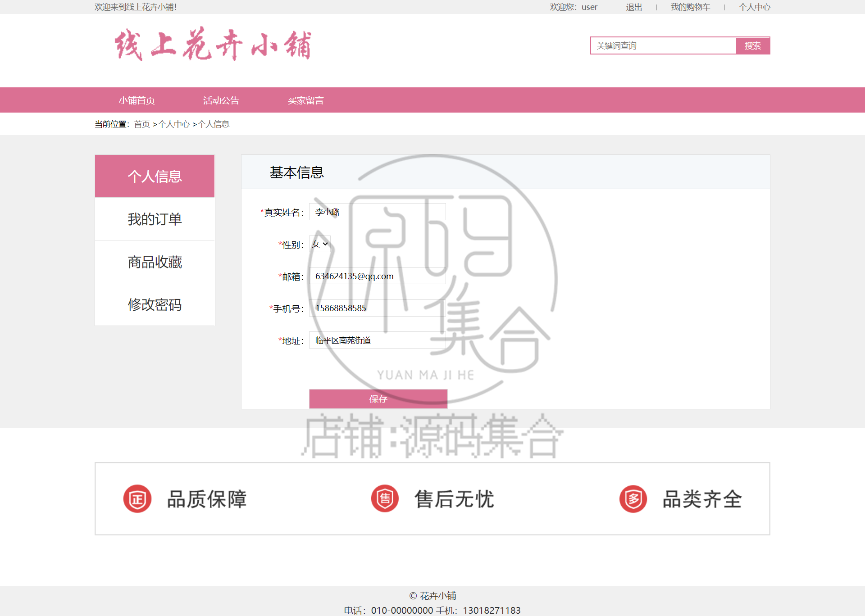Viewport: 865px width, 616px height.
Task: Click the 售后无忧 red shield icon
Action: coord(385,499)
